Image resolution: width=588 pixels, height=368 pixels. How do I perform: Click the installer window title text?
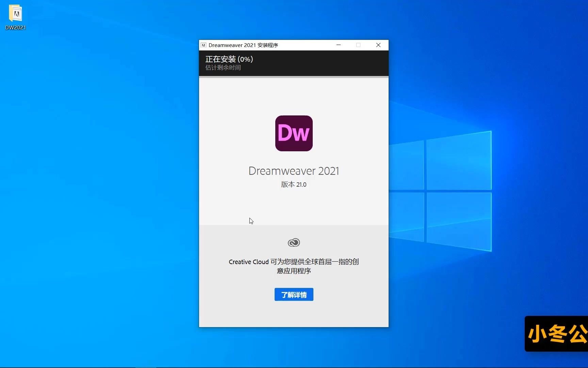pos(243,45)
